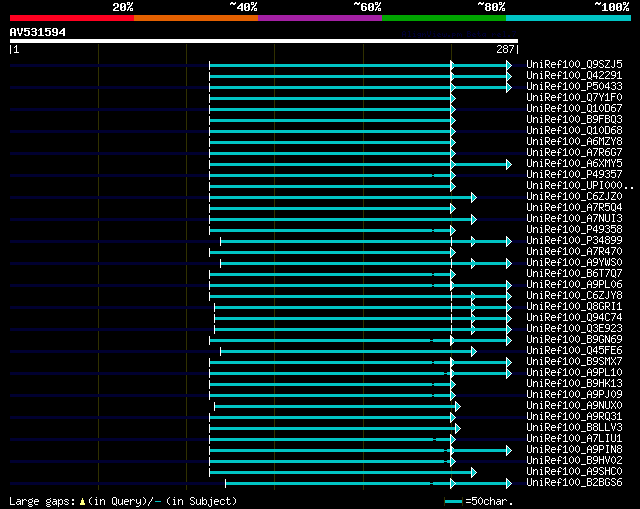The image size is (640, 509).
Task: Click the end arrowhead of the UniRef100_Q9SZJ5 alignment
Action: pyautogui.click(x=509, y=65)
